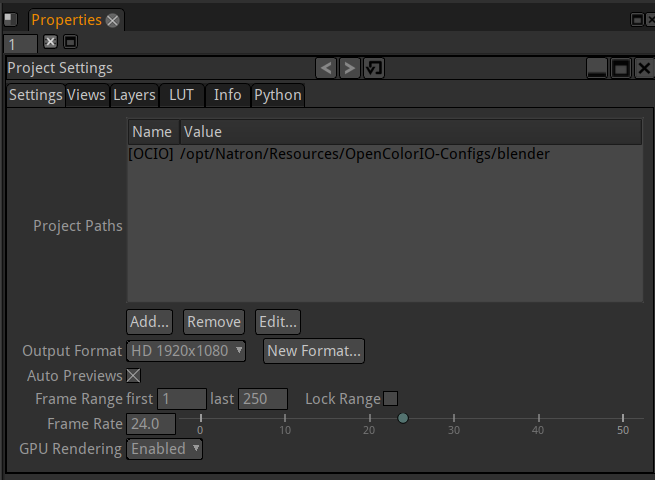Viewport: 655px width, 480px height.
Task: Click the Frame Rate slider handle
Action: coord(403,418)
